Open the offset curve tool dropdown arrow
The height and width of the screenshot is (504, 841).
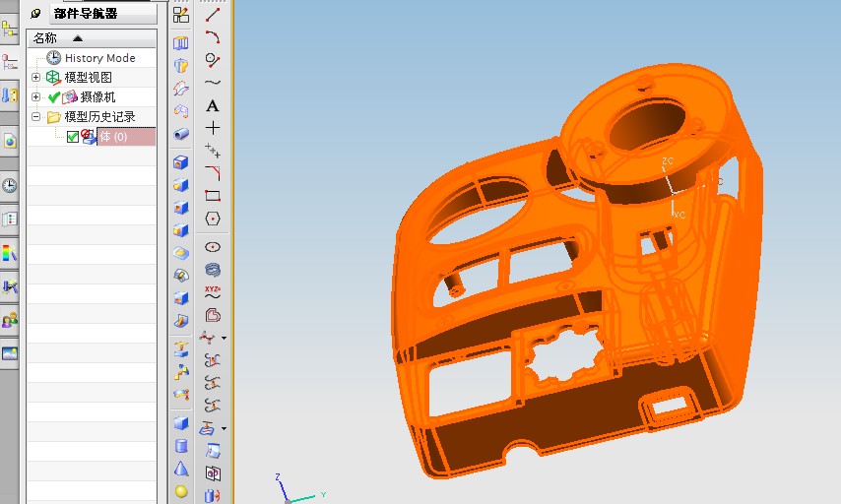pos(224,338)
